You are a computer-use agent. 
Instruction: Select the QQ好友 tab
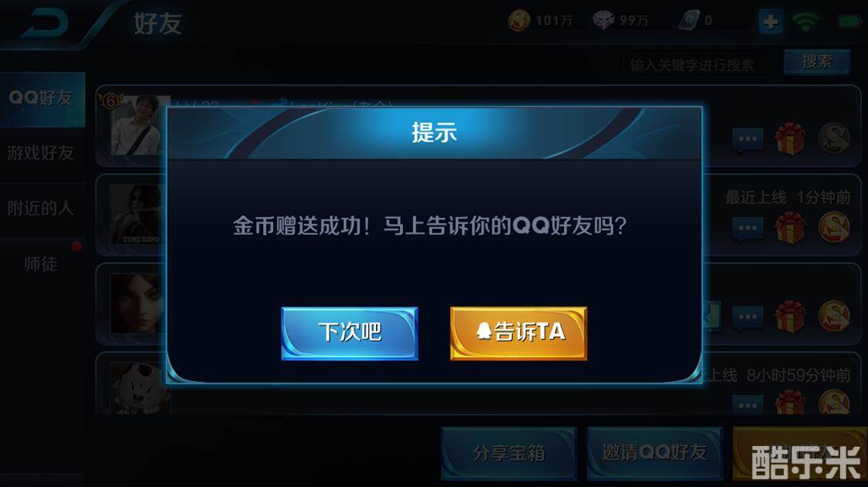42,98
